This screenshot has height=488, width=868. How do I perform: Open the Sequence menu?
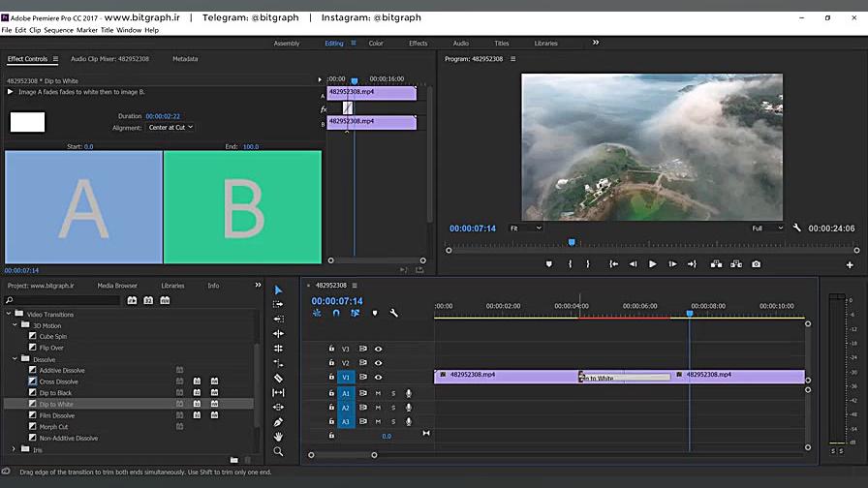pyautogui.click(x=58, y=30)
